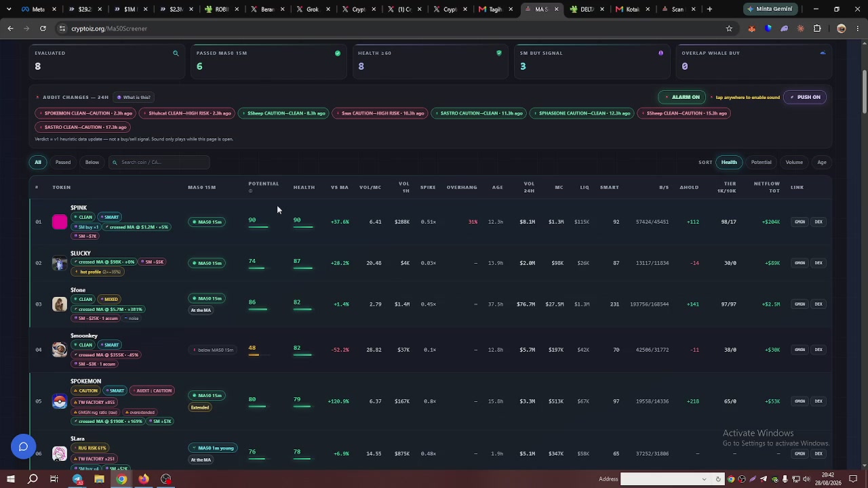Select the Below filter tab

[x=92, y=162]
